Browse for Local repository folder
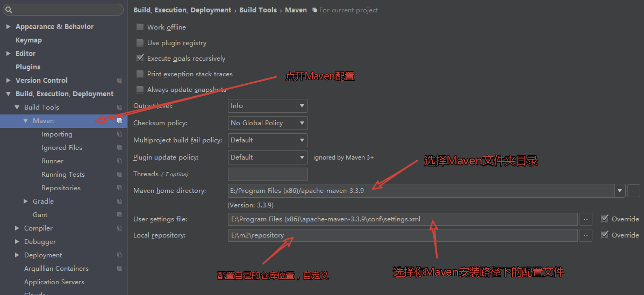644x295 pixels. (586, 235)
